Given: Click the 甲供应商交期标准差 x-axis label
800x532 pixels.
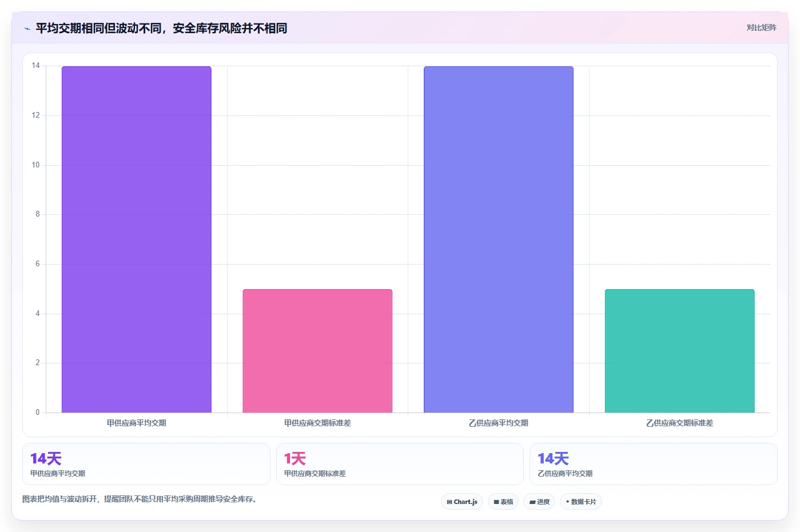Looking at the screenshot, I should coord(317,423).
